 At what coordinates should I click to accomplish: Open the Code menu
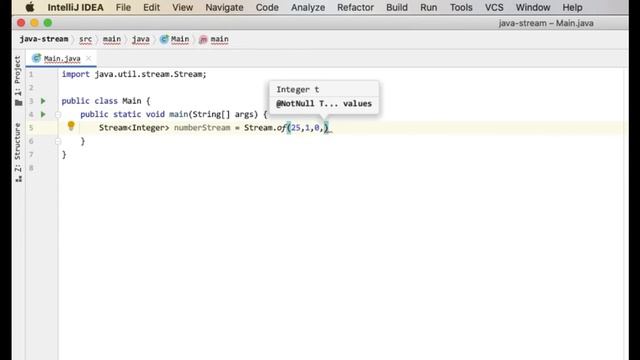click(x=267, y=7)
